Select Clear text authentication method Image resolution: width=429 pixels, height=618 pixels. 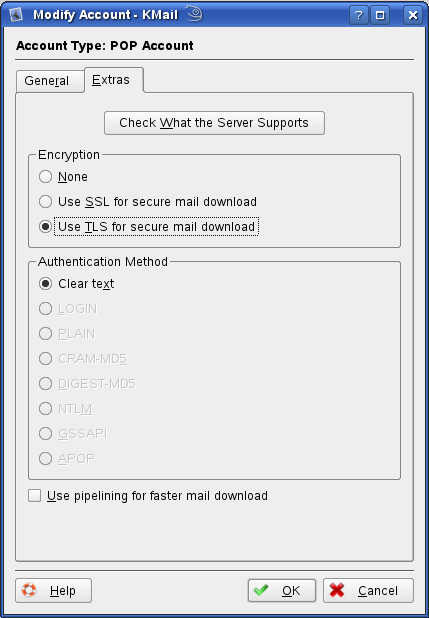pyautogui.click(x=76, y=284)
